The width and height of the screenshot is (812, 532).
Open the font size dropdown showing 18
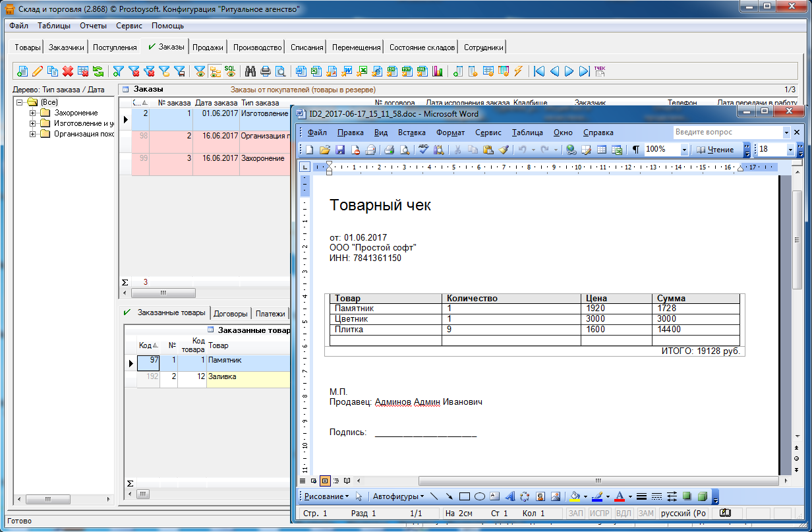click(x=790, y=150)
